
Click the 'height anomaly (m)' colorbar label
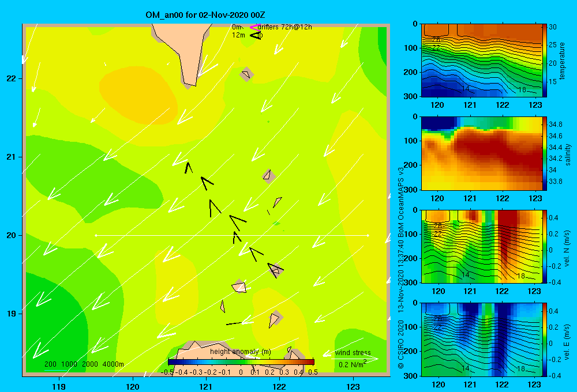(x=240, y=352)
